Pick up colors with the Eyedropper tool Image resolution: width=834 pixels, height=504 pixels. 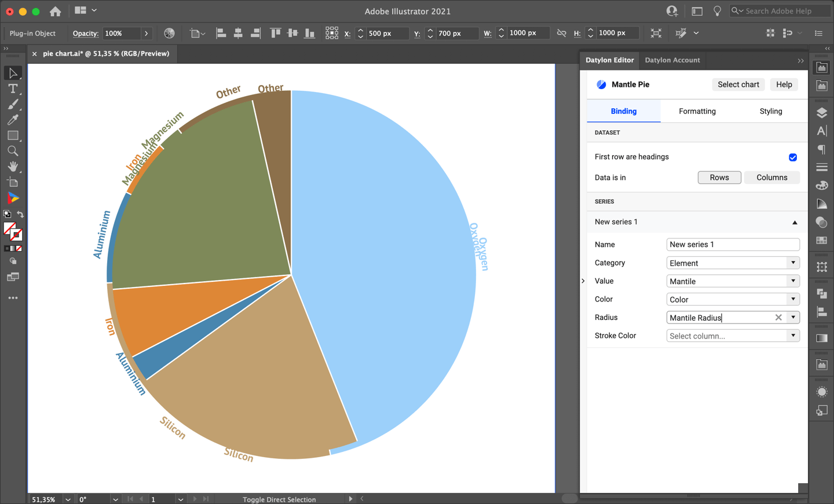pos(12,120)
